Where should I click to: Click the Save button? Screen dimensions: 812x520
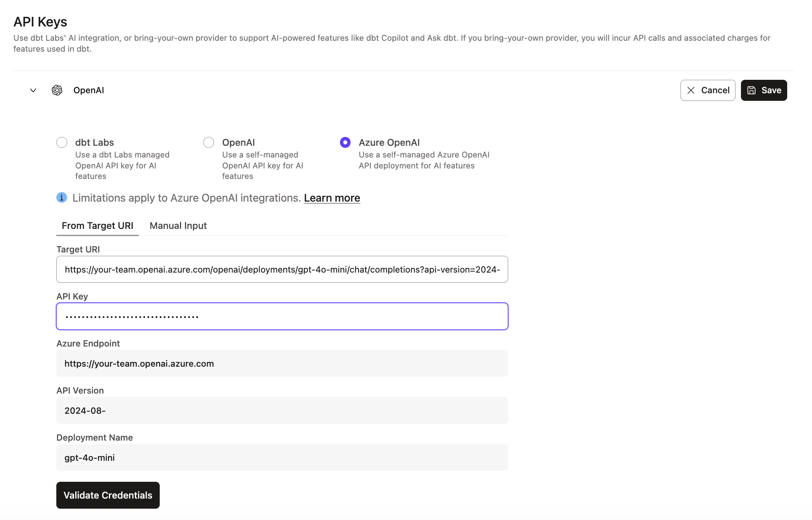[x=764, y=90]
